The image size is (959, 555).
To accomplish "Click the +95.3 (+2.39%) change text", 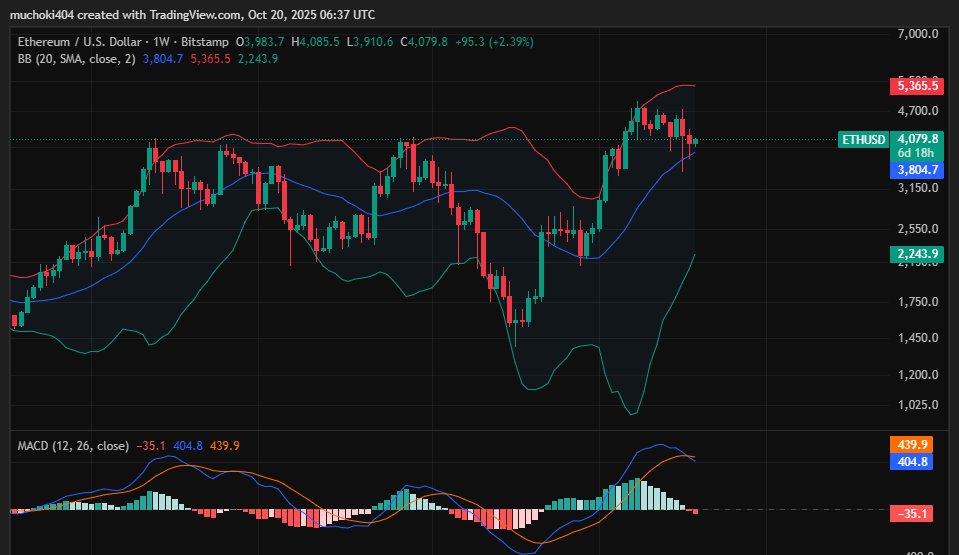I will pyautogui.click(x=494, y=42).
